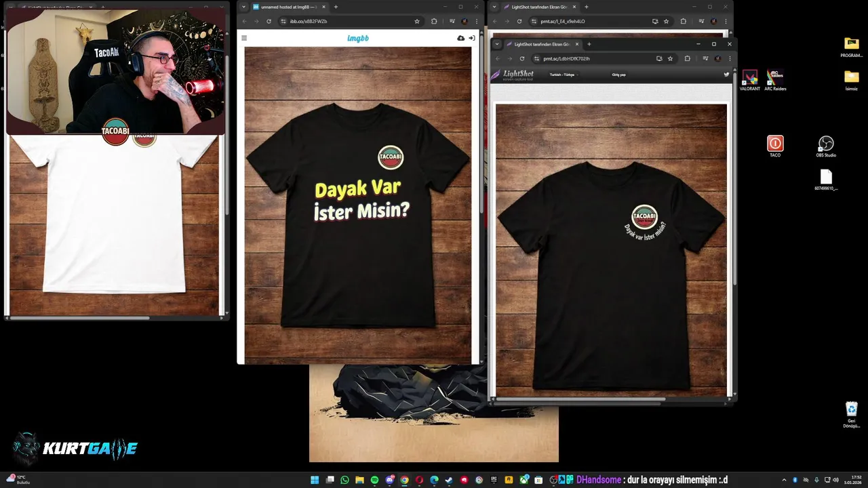Open tab search dropdown in imgbb window
This screenshot has width=868, height=488.
(x=243, y=7)
